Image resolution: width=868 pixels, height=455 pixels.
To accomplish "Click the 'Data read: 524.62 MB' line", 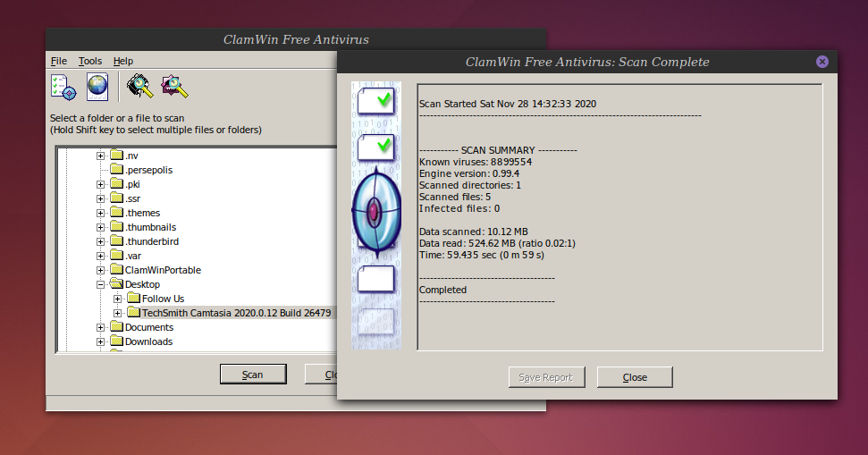I will tap(497, 243).
